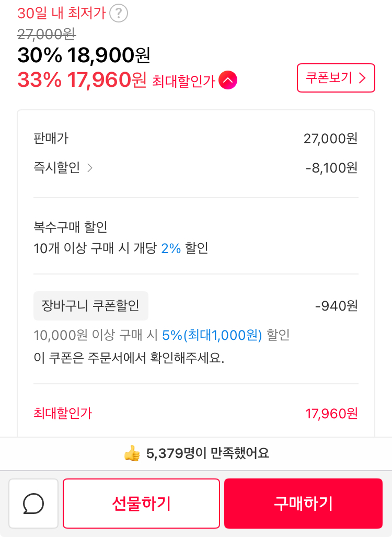Click the 복수구매 할인 heading

pos(71,227)
